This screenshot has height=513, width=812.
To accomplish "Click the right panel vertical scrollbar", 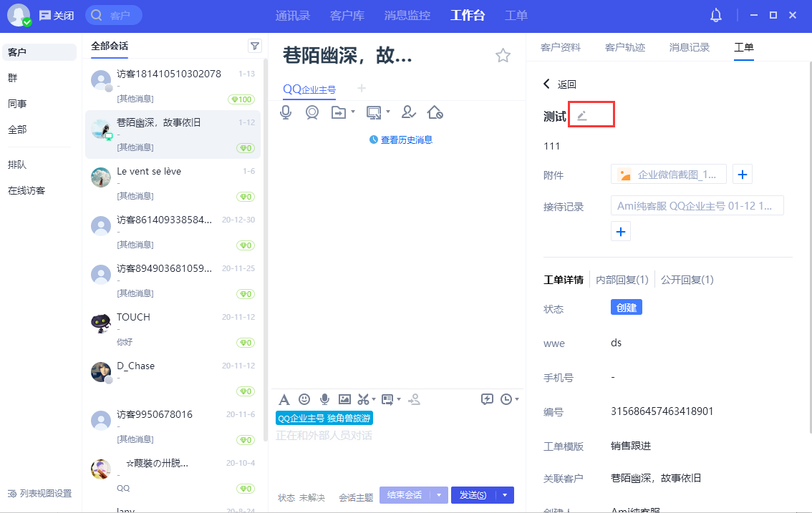I will pyautogui.click(x=809, y=247).
